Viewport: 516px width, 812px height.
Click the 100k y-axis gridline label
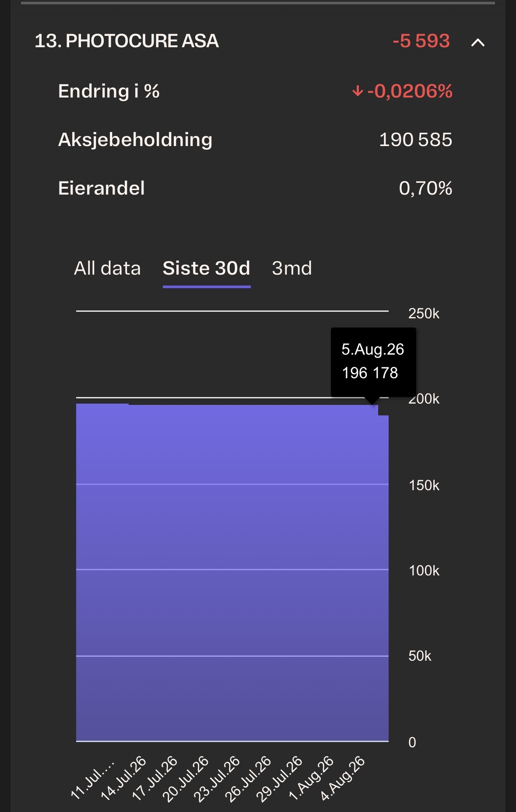pyautogui.click(x=424, y=571)
